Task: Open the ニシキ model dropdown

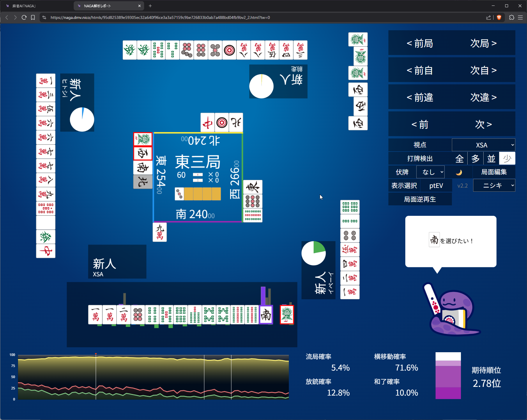Action: point(494,186)
